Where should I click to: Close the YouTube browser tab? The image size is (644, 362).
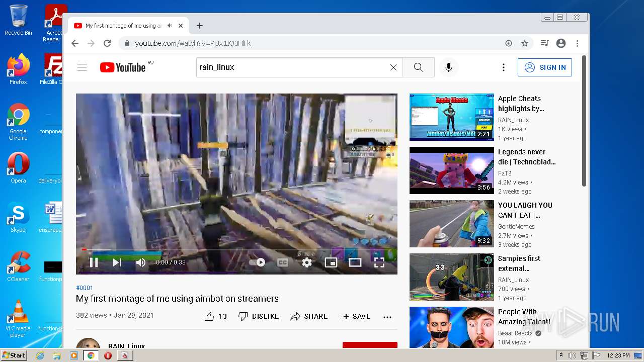[x=181, y=26]
